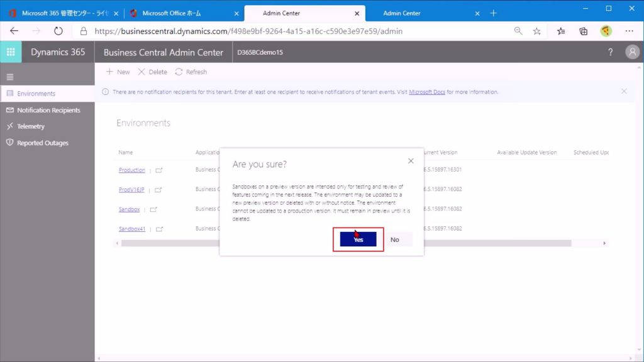Open the Sandbox41 environment link
This screenshot has width=644, height=362.
pyautogui.click(x=132, y=229)
